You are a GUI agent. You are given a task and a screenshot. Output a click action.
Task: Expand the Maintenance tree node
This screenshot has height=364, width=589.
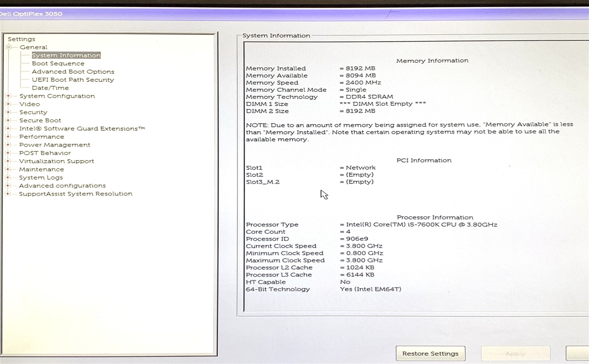(8, 169)
